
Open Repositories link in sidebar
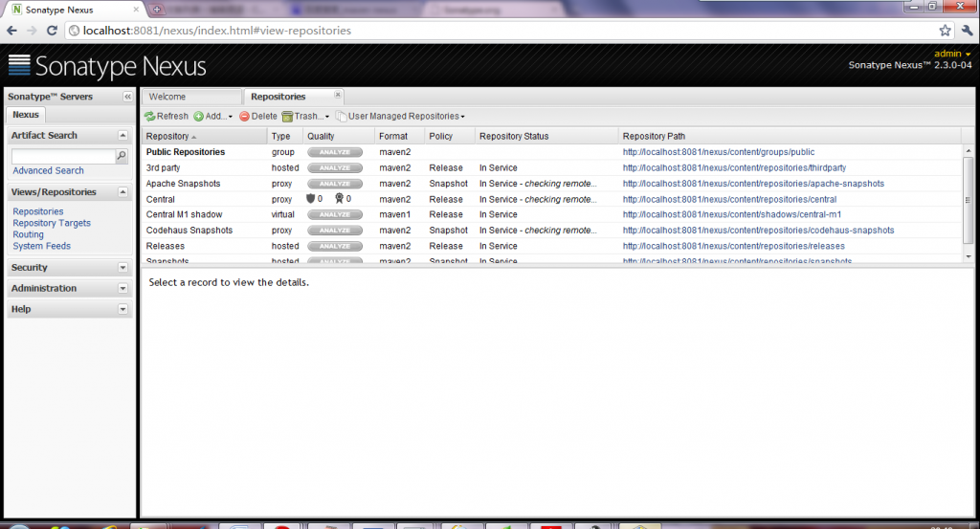point(38,211)
